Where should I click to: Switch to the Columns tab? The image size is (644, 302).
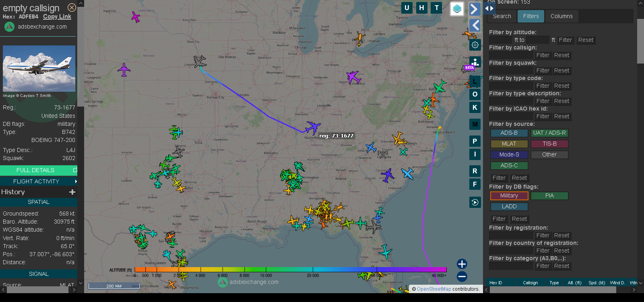[561, 16]
